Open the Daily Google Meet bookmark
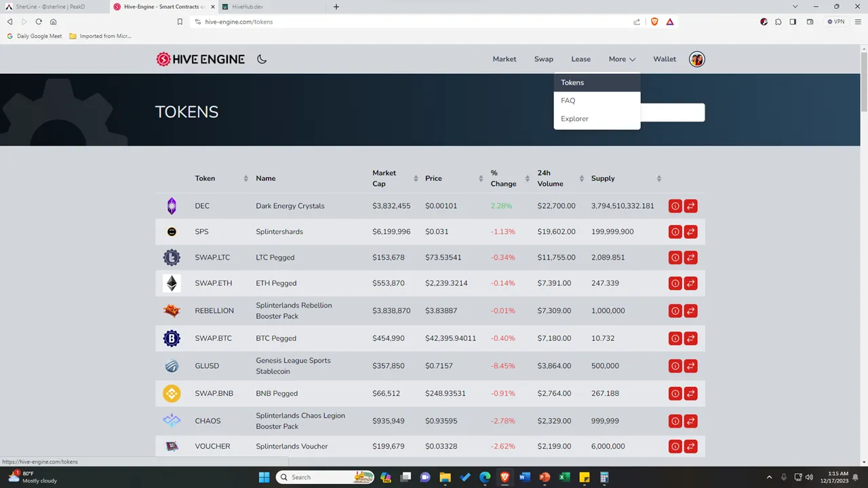Viewport: 868px width, 488px height. tap(34, 36)
